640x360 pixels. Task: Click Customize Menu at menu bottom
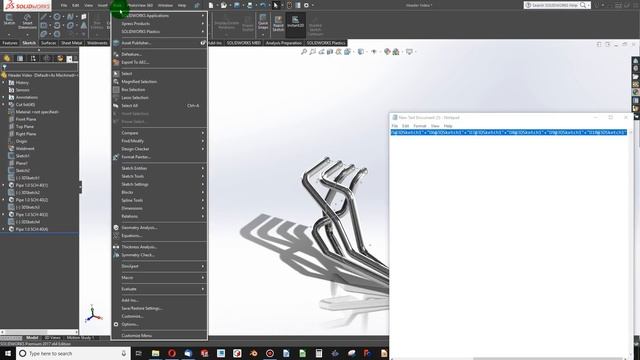tap(159, 336)
